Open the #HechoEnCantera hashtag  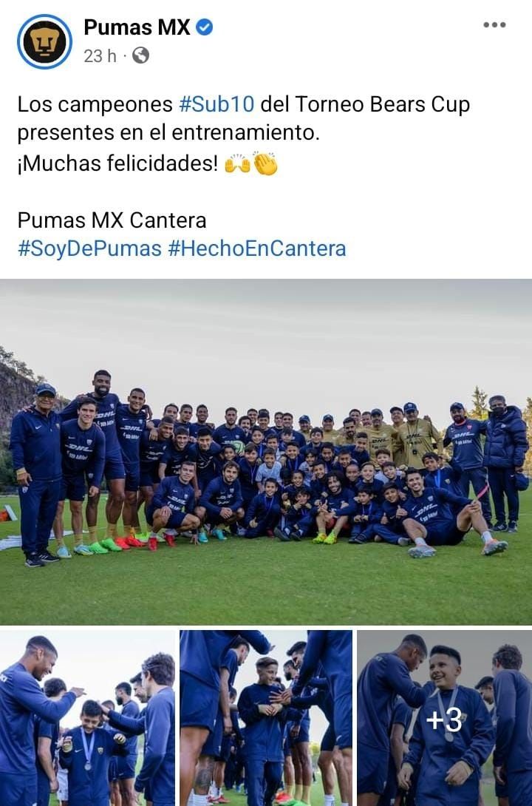pos(256,248)
